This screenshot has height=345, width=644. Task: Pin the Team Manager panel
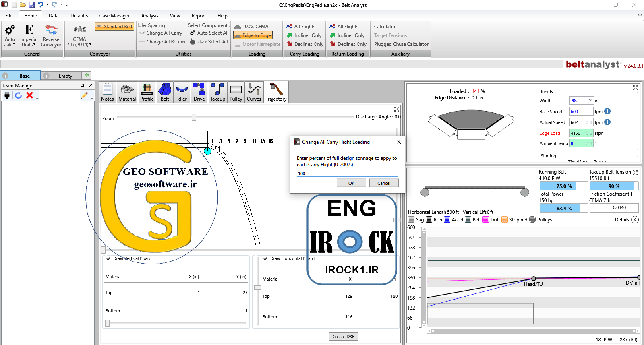pos(83,85)
